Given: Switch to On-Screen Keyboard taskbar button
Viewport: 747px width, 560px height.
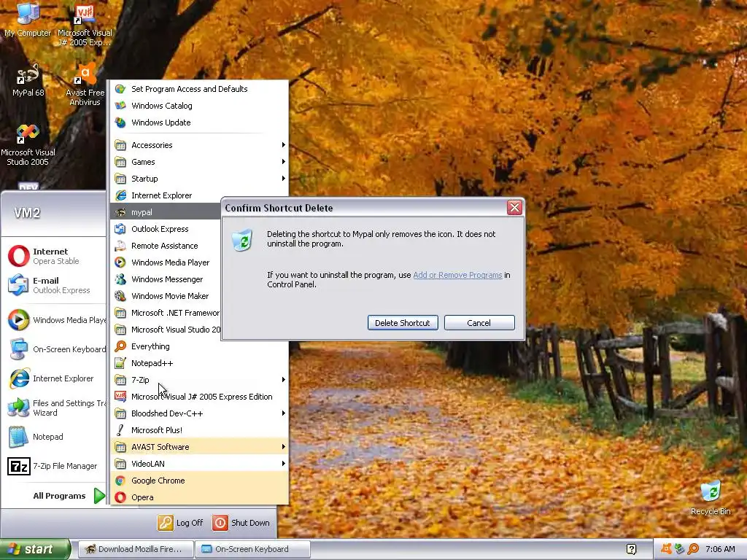Looking at the screenshot, I should (x=252, y=549).
